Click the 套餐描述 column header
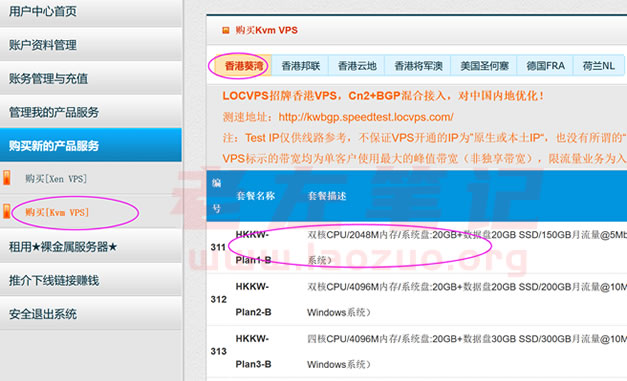The height and width of the screenshot is (381, 627). pos(327,196)
